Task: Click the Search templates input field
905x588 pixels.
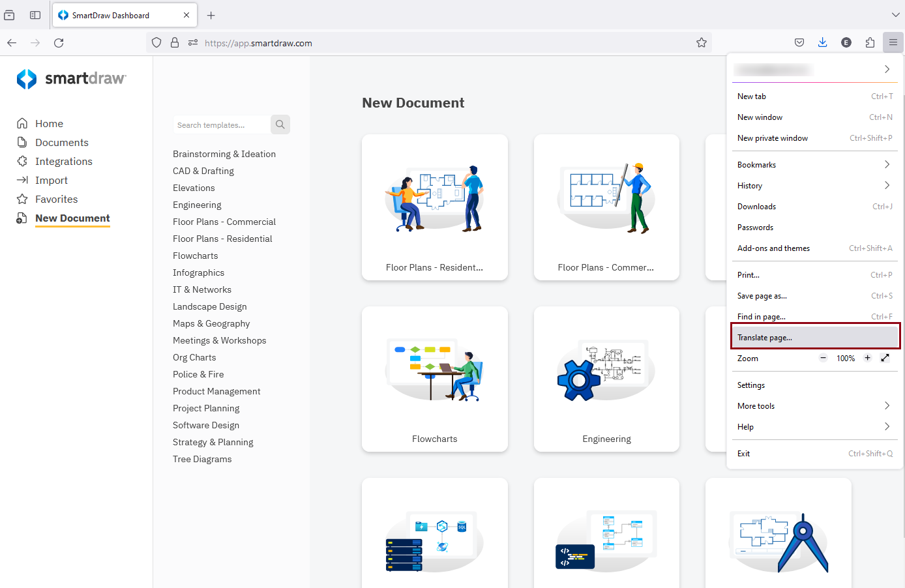Action: click(x=220, y=125)
